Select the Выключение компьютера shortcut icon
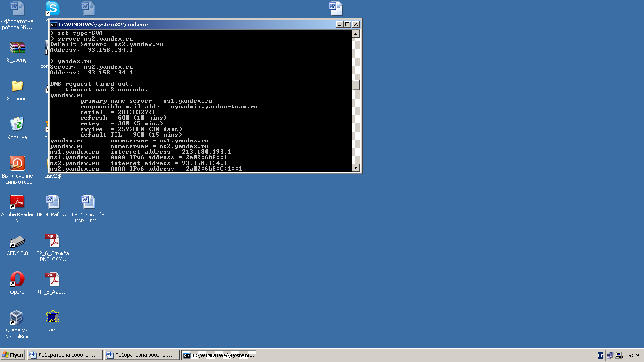Screen dimensions: 644x362 point(17,163)
